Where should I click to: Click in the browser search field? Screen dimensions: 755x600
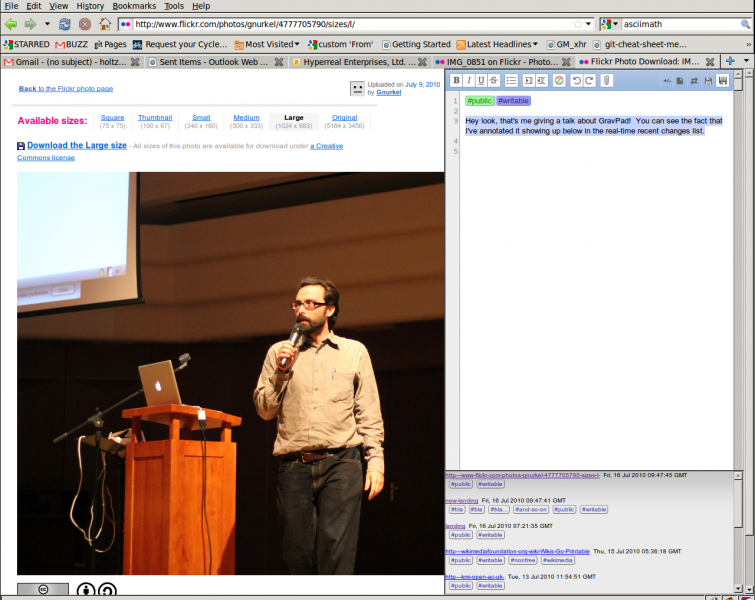(x=681, y=24)
